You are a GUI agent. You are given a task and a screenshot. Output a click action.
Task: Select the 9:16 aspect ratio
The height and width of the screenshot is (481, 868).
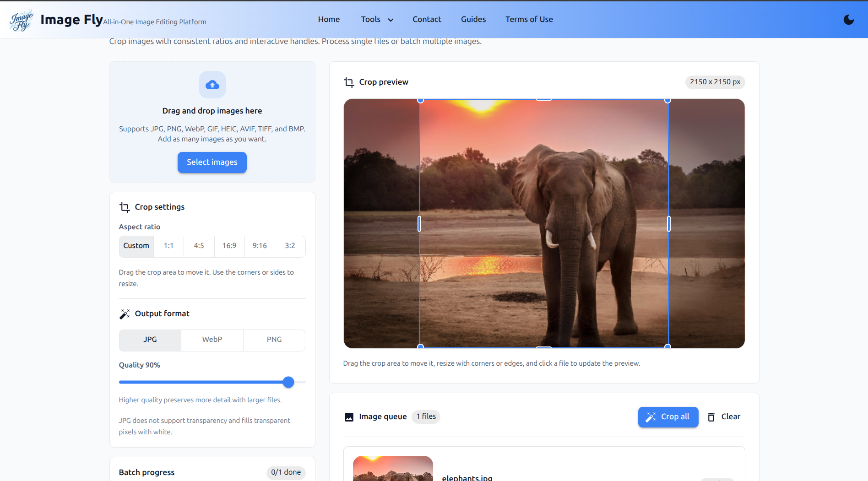click(260, 246)
